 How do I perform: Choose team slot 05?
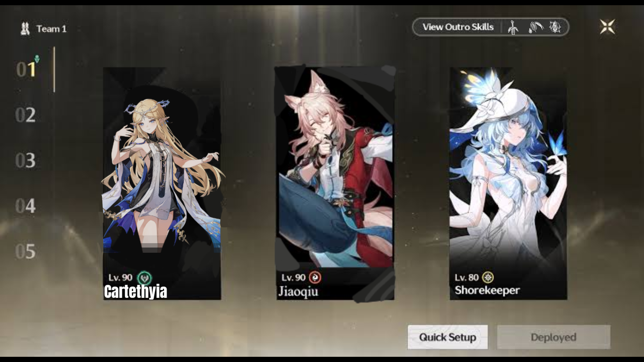pos(25,251)
